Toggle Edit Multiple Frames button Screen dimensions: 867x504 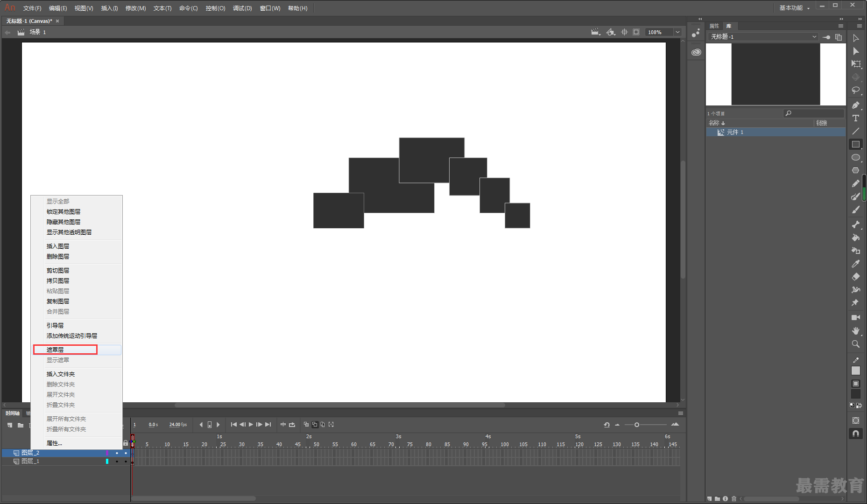click(x=323, y=425)
